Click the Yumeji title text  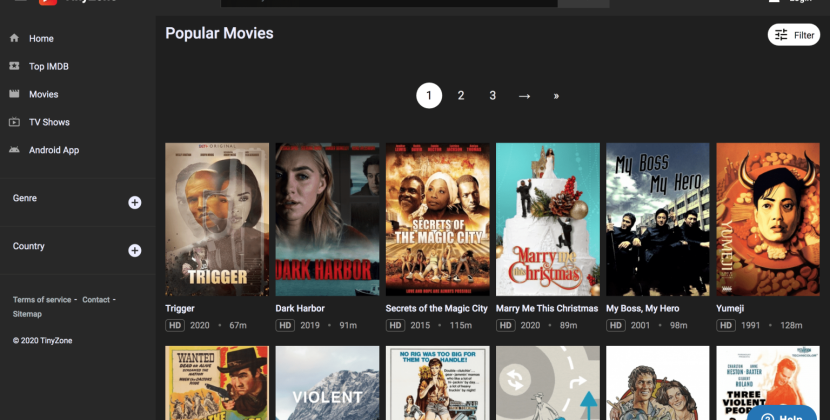[x=730, y=308]
